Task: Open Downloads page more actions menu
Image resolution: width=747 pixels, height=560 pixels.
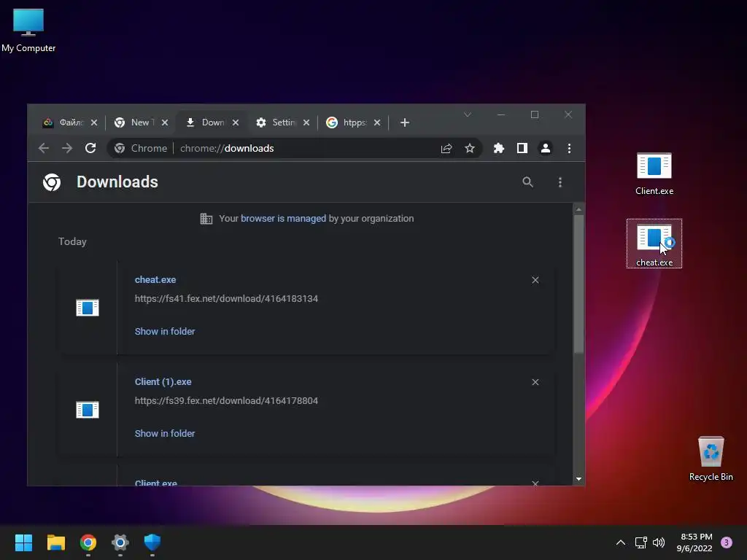Action: coord(560,182)
